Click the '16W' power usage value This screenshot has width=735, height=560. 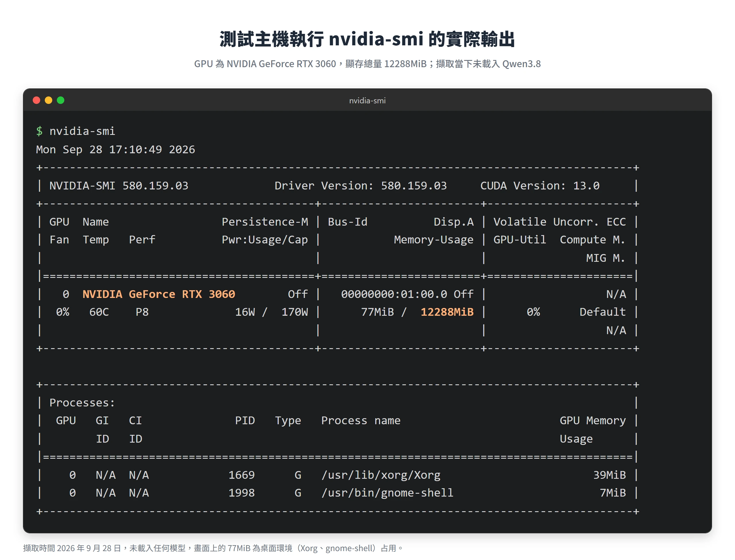pos(245,312)
